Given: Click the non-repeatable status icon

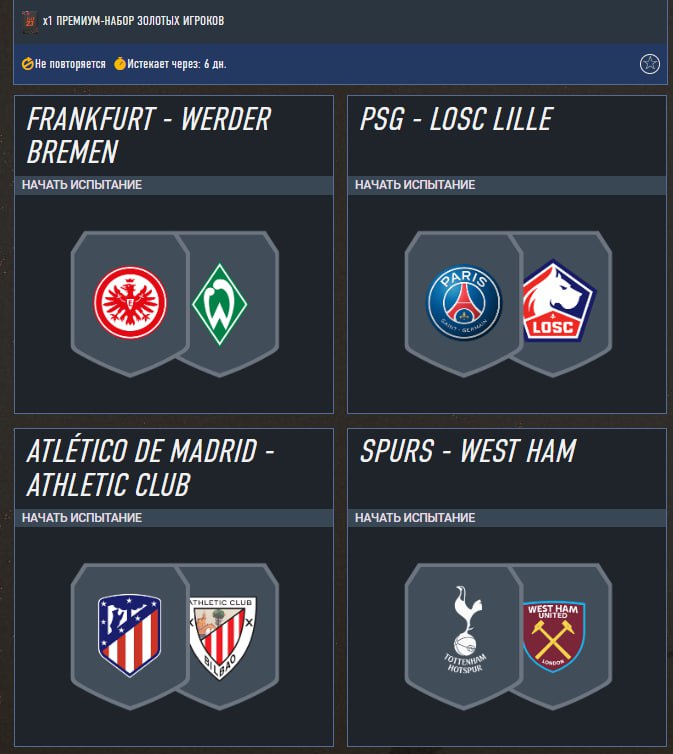Looking at the screenshot, I should point(27,63).
